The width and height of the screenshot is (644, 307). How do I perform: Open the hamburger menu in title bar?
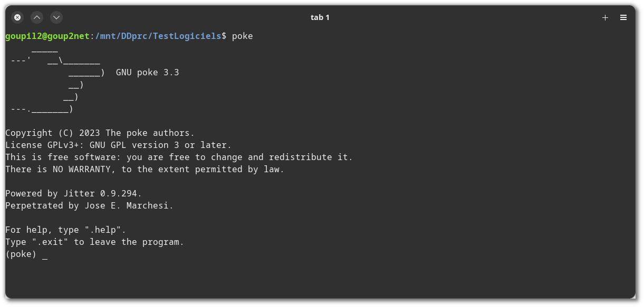point(623,17)
